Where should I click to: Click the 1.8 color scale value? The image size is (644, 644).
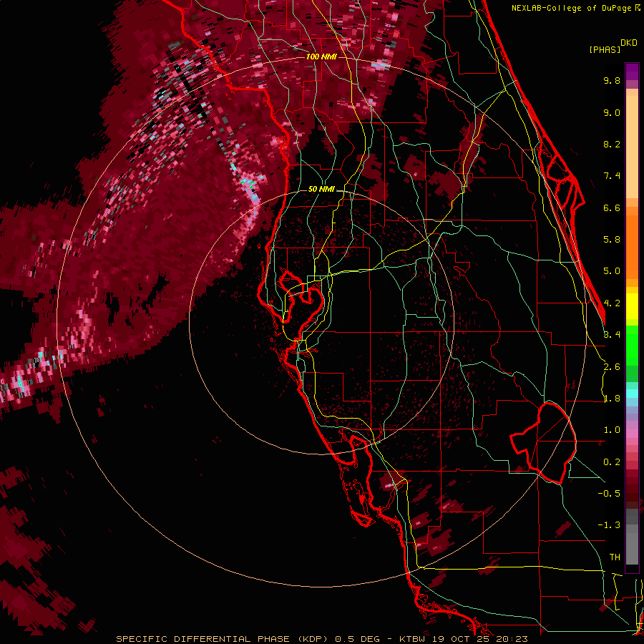click(612, 399)
